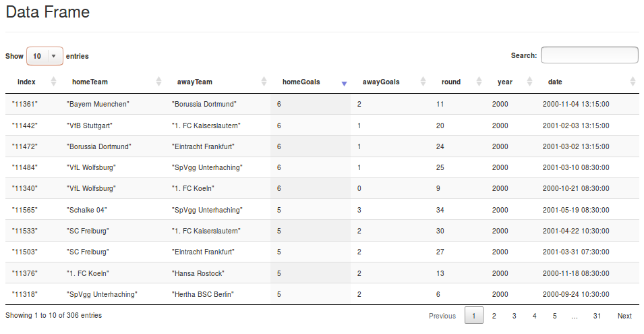Sort by the round header label
Screen dimensions: 644x334
coord(451,82)
